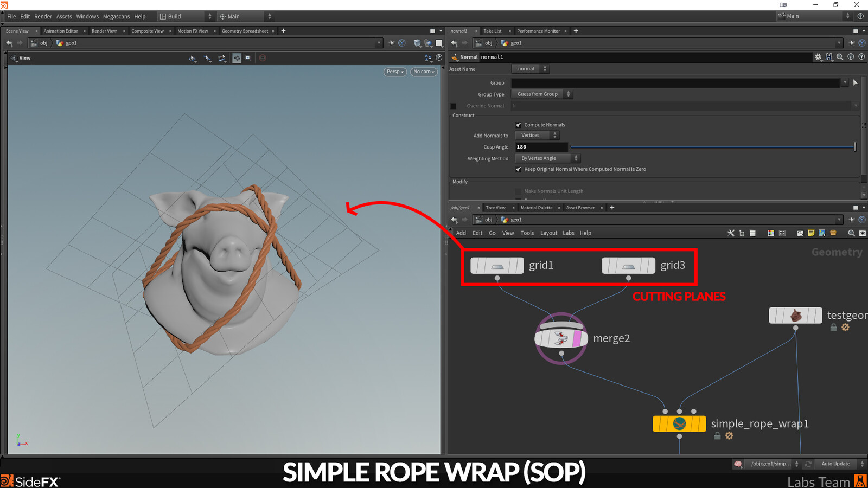868x488 pixels.
Task: Open Houdini online help via the H icon
Action: [829, 57]
